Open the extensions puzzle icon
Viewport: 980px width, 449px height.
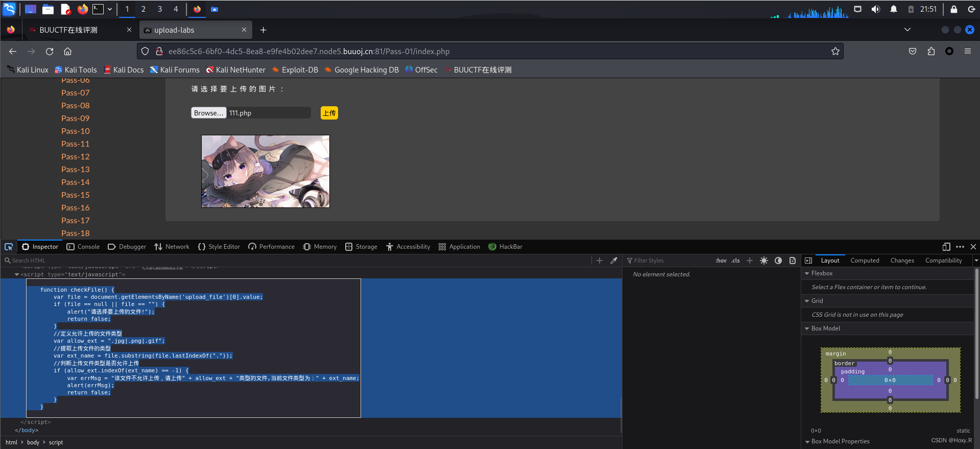pos(931,52)
